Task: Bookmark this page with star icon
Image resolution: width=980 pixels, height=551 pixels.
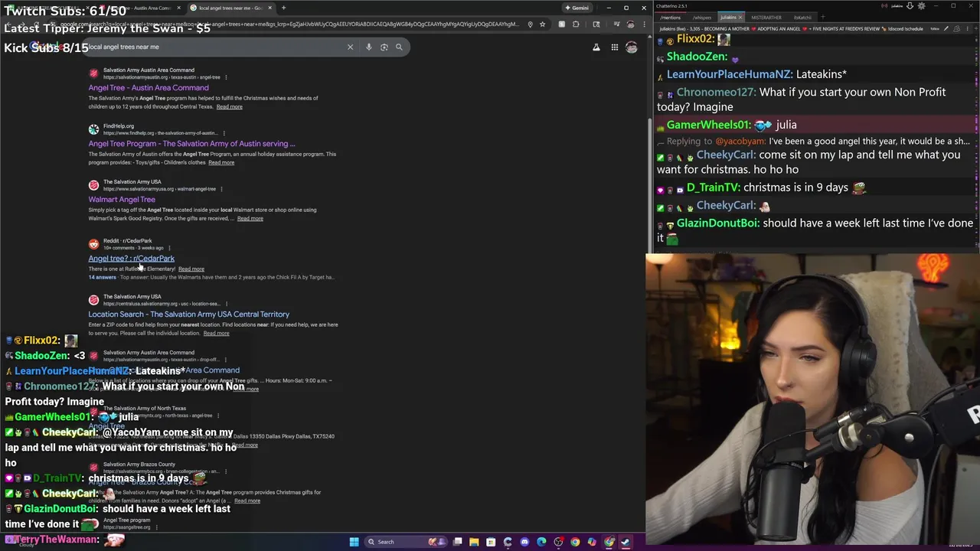Action: click(x=542, y=24)
